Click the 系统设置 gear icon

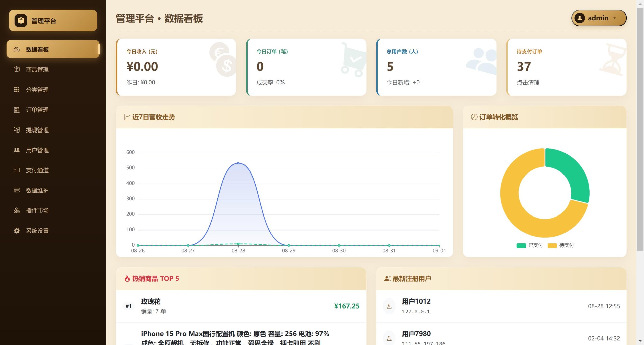pos(17,231)
